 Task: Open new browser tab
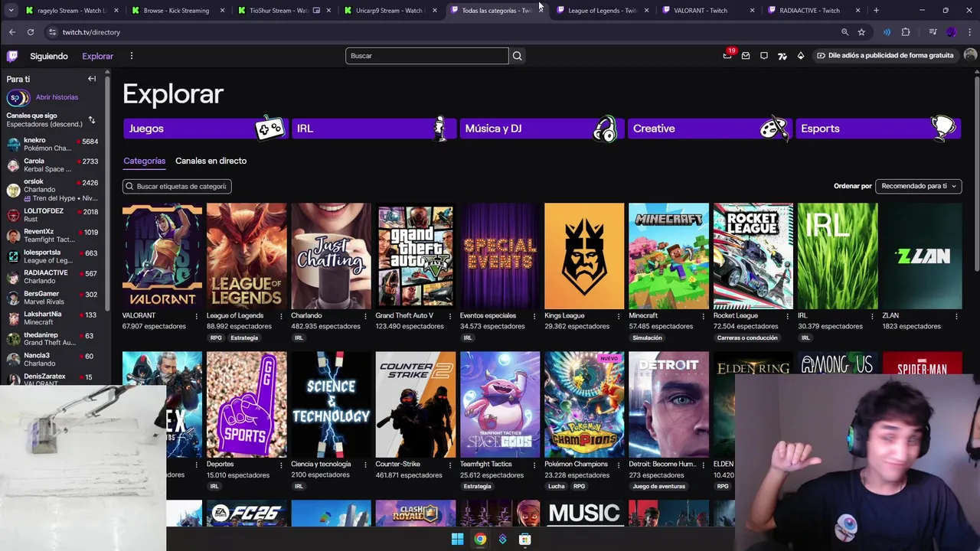(876, 10)
